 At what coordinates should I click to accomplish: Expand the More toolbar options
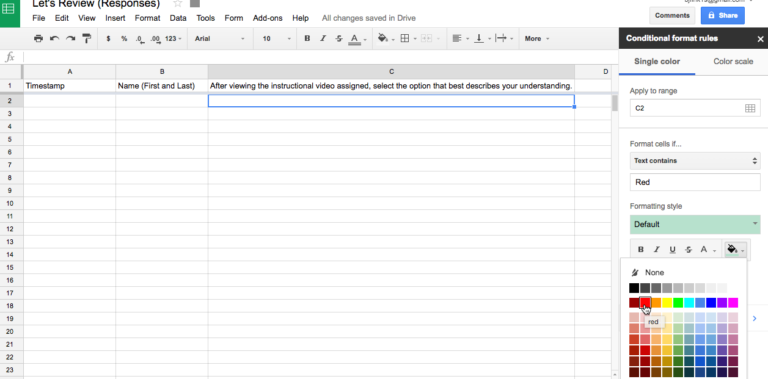[x=537, y=38]
